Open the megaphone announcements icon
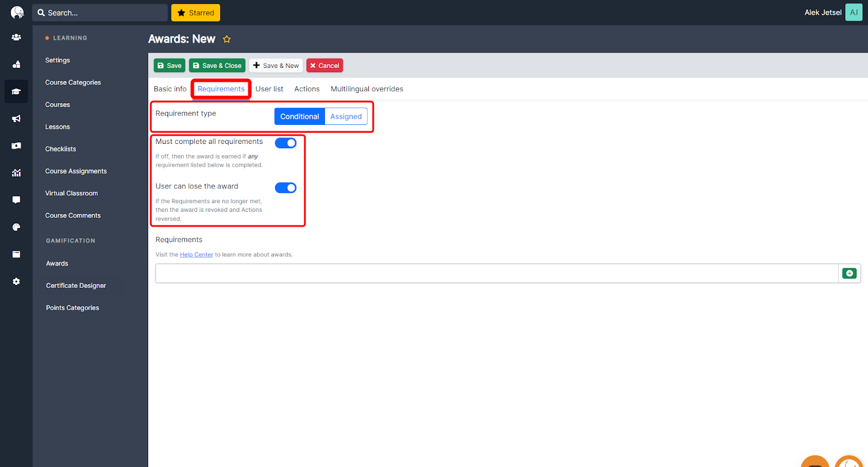This screenshot has width=868, height=467. point(16,118)
